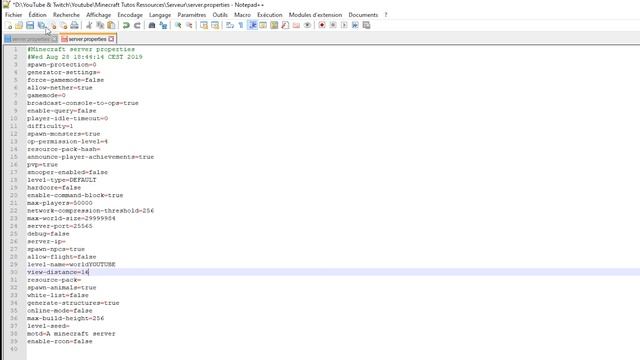Image resolution: width=640 pixels, height=360 pixels.
Task: Toggle file monitoring eye icon
Action: [x=307, y=25]
